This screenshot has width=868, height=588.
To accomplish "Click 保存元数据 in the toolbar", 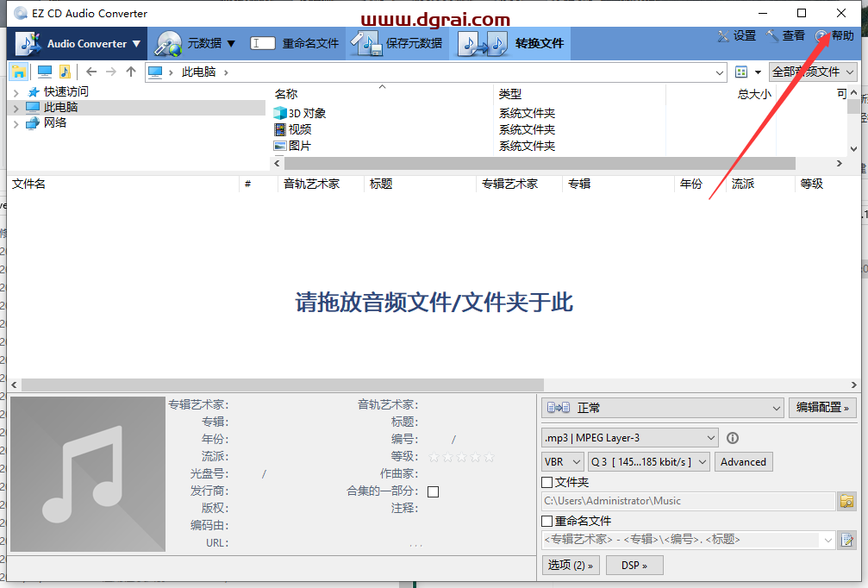I will point(397,43).
